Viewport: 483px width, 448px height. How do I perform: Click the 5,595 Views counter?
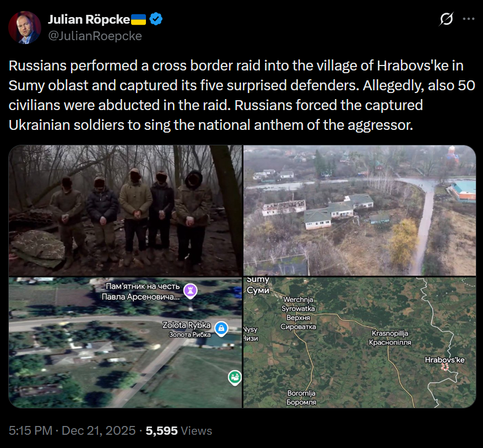click(179, 430)
